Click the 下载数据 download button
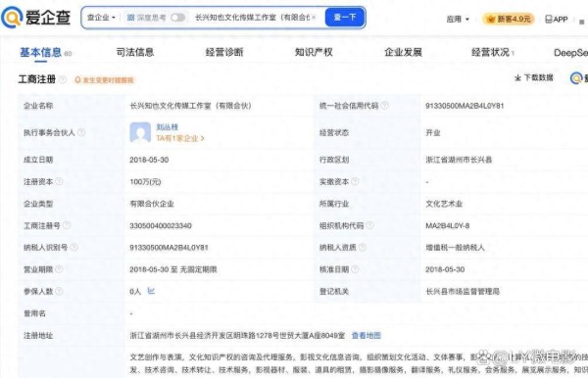Viewport: 588px width, 378px height. (534, 77)
